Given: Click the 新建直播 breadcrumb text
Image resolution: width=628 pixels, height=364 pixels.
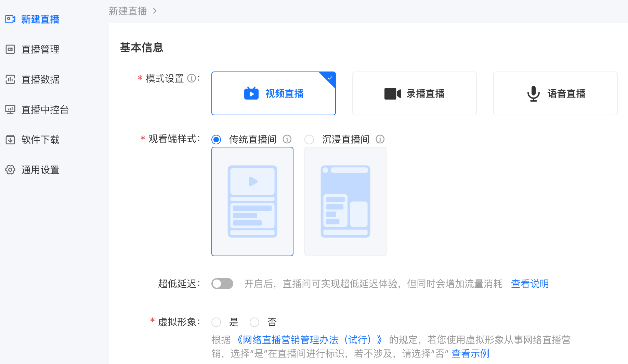Looking at the screenshot, I should click(128, 11).
